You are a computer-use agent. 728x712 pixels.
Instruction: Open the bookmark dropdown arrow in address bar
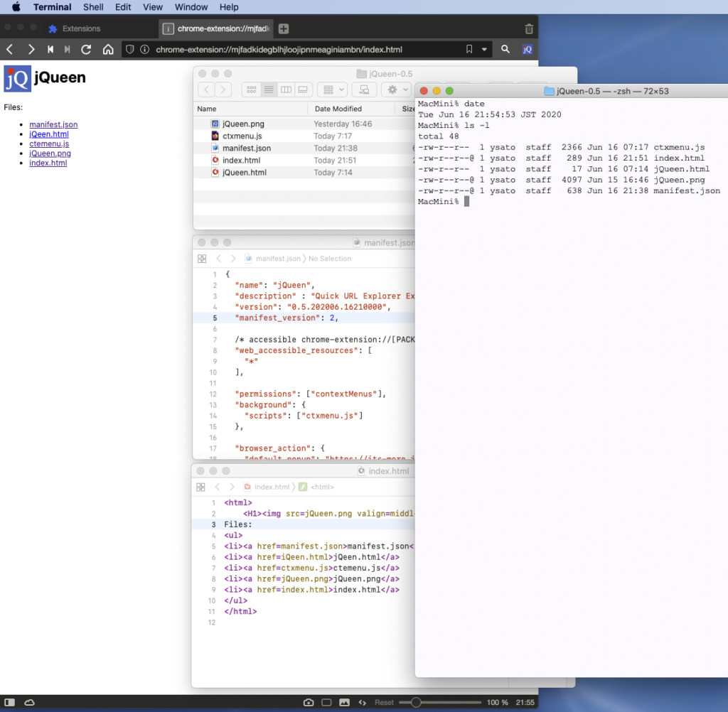[x=485, y=49]
